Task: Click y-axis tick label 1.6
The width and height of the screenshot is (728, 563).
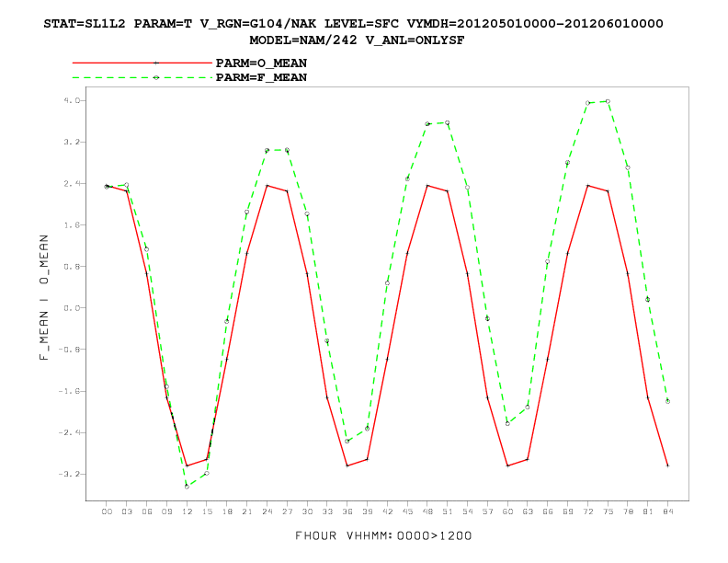Action: tap(71, 224)
